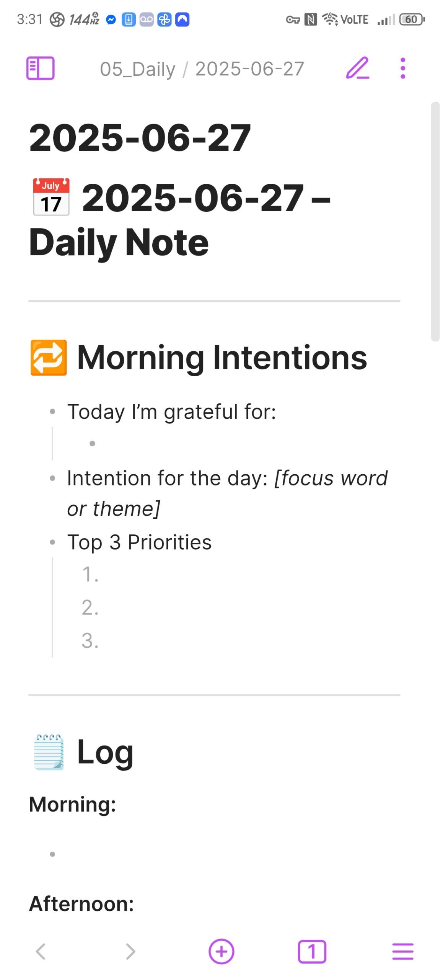This screenshot has width=443, height=980.
Task: Open the tab switcher showing 1
Action: coord(312,952)
